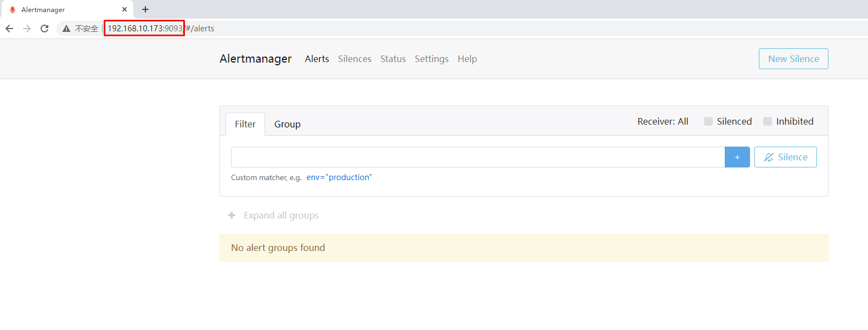Click the blue plus add-matcher button
868x330 pixels.
pyautogui.click(x=737, y=157)
